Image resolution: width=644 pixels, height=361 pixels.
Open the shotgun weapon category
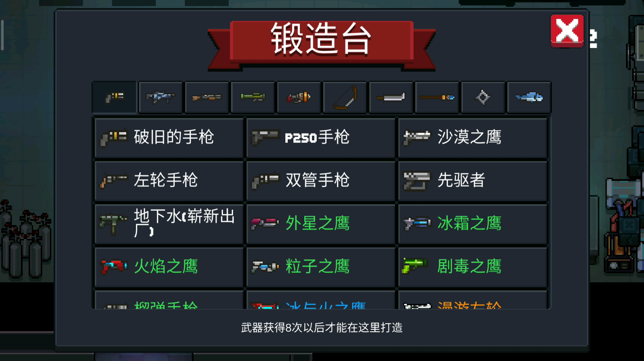[x=207, y=98]
